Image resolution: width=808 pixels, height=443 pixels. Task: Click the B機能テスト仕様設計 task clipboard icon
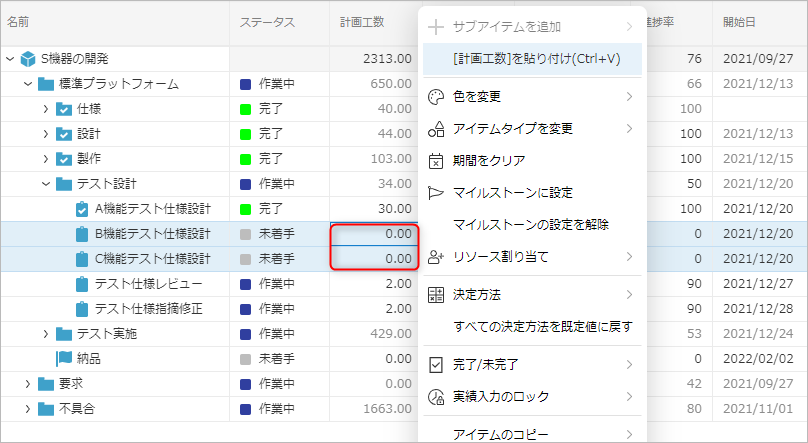82,234
